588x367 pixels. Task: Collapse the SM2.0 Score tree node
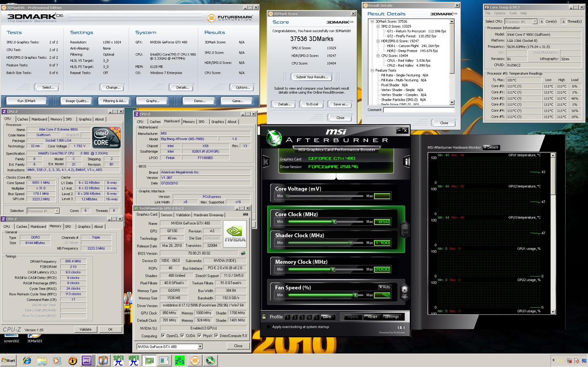pos(378,26)
